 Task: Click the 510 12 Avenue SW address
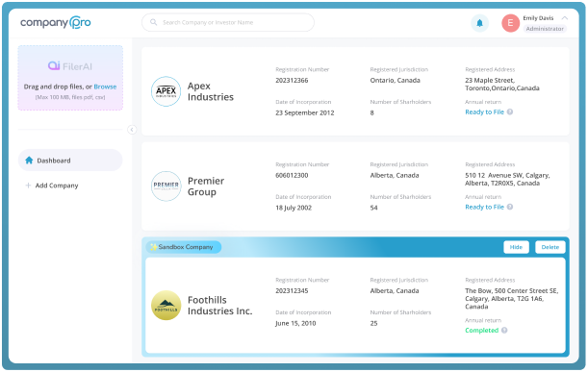coord(507,179)
